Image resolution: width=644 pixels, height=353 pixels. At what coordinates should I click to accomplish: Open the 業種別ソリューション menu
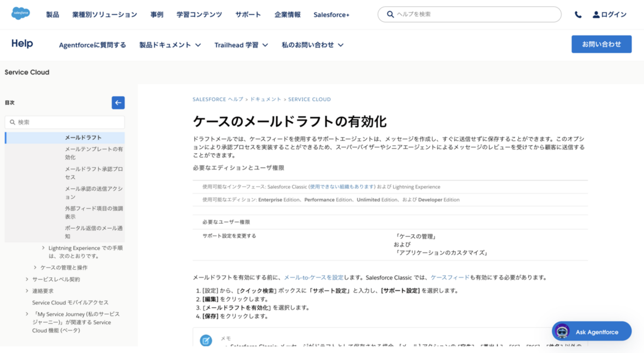[105, 15]
